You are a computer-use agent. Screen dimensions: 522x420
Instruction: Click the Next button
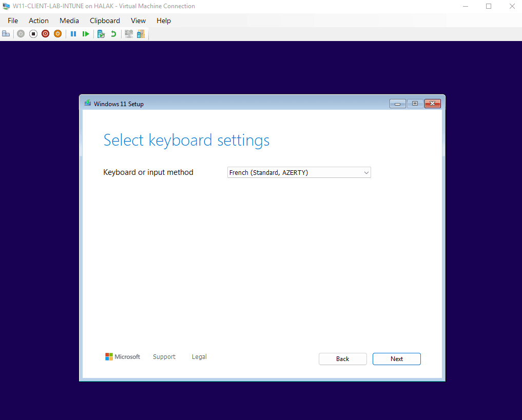(x=396, y=358)
